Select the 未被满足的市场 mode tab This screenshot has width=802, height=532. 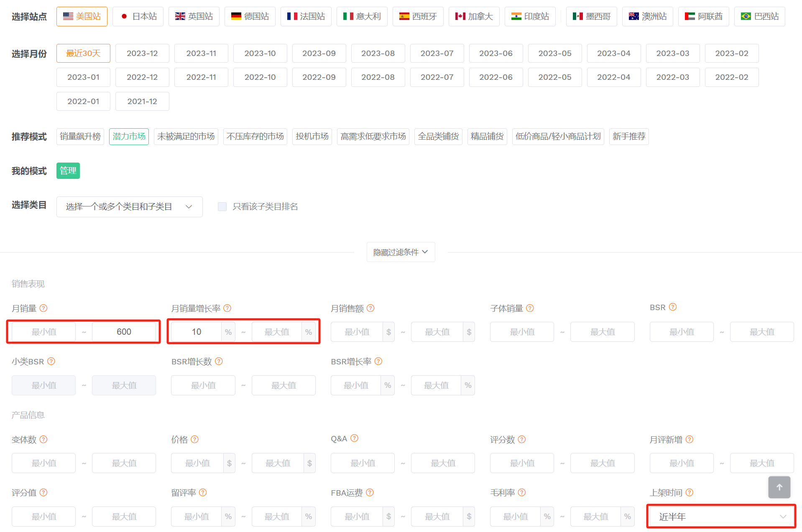coord(186,137)
